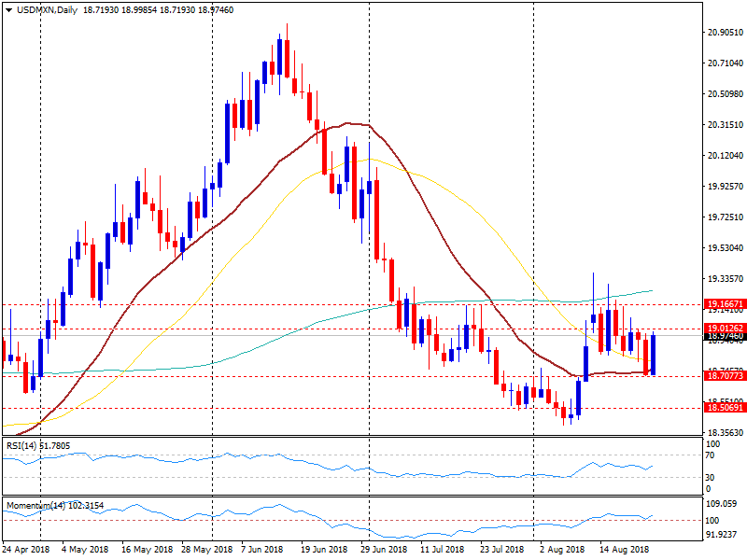The image size is (747, 560).
Task: Select the yellow moving average line
Action: 369,161
